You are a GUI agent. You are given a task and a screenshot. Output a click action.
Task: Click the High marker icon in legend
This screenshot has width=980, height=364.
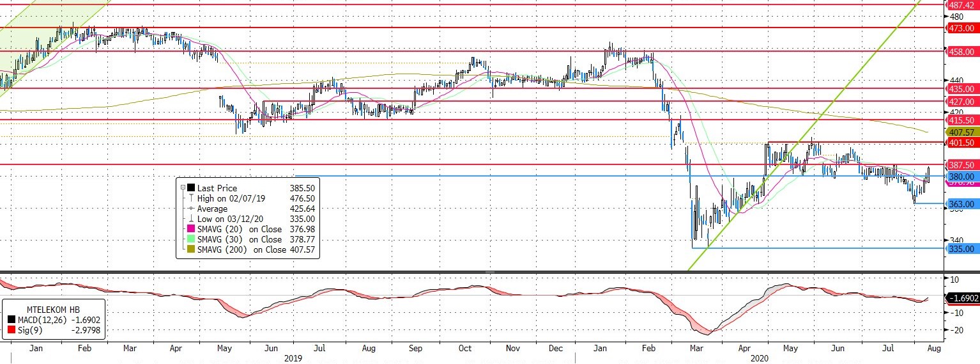(190, 198)
